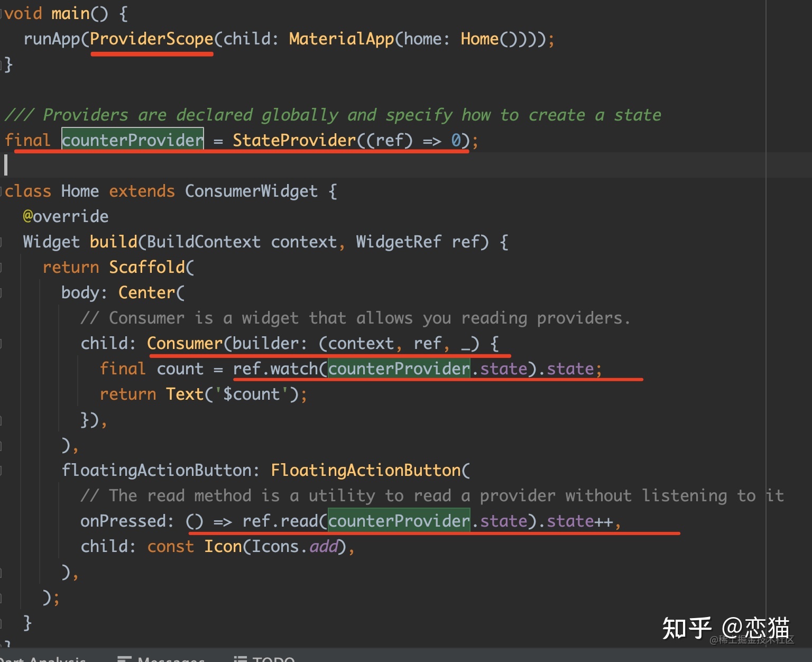
Task: Click the TODO list icon
Action: (240, 659)
